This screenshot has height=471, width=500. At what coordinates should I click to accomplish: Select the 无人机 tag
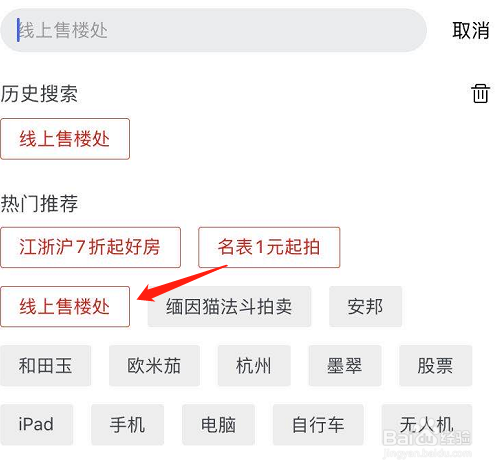click(x=427, y=425)
